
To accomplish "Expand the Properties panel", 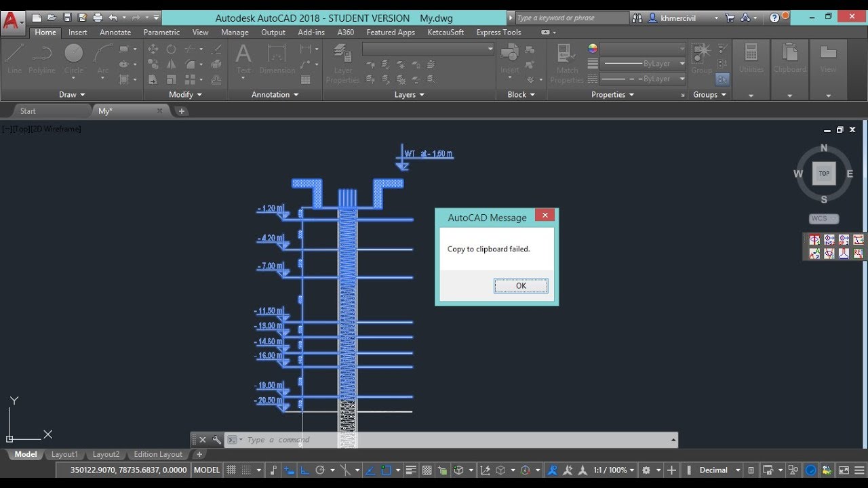I will coord(612,94).
